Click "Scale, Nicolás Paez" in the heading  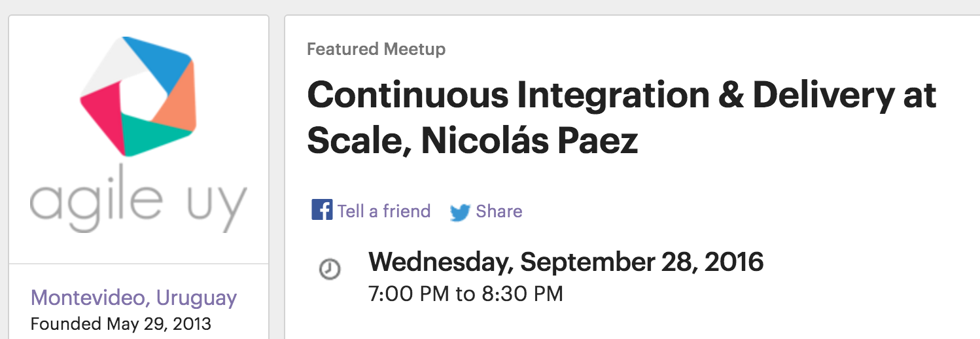tap(472, 141)
